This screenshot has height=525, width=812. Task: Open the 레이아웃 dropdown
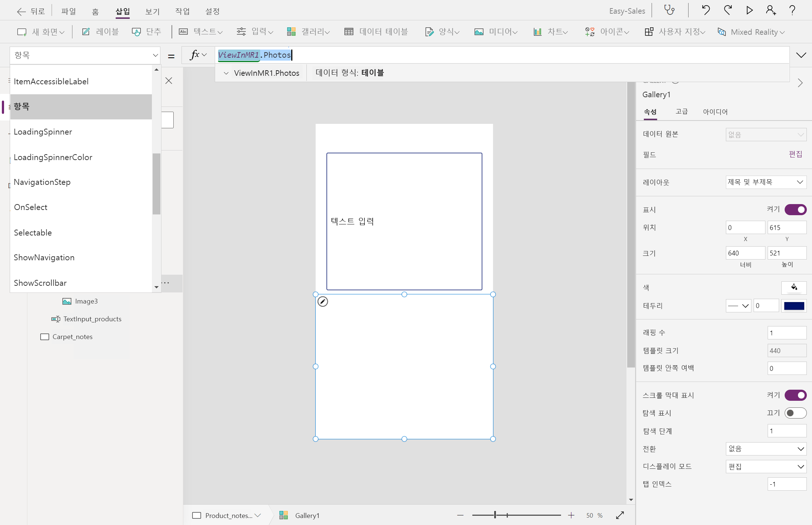point(765,182)
